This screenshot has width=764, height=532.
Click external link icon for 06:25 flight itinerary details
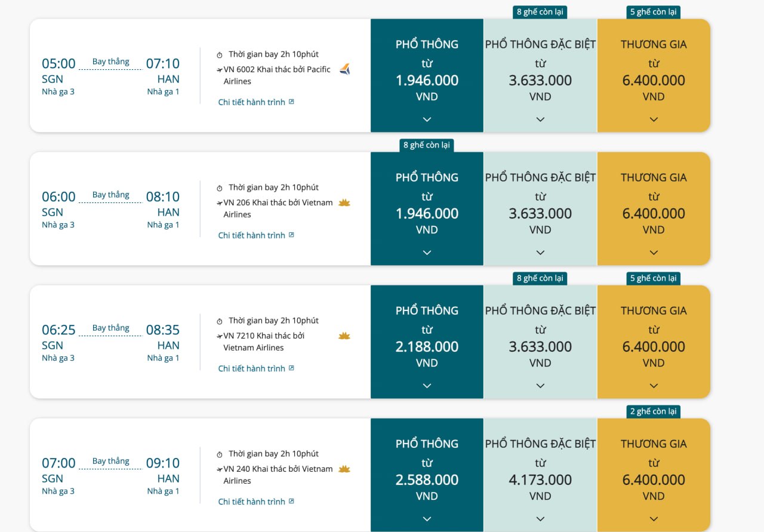point(291,368)
